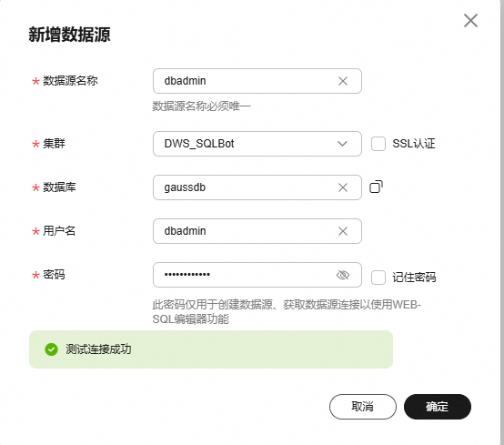Click the 记住密码 label text

[x=414, y=278]
